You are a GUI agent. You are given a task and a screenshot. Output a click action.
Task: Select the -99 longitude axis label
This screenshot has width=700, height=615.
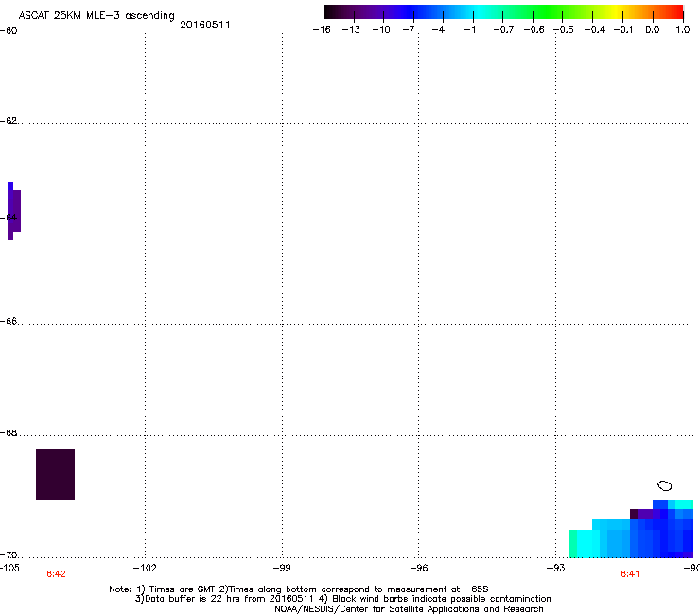[x=282, y=568]
